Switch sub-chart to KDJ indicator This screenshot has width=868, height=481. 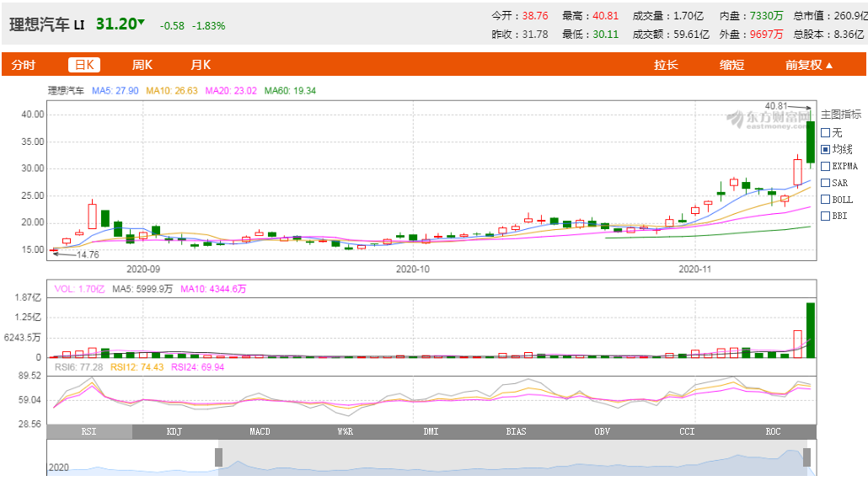point(174,431)
